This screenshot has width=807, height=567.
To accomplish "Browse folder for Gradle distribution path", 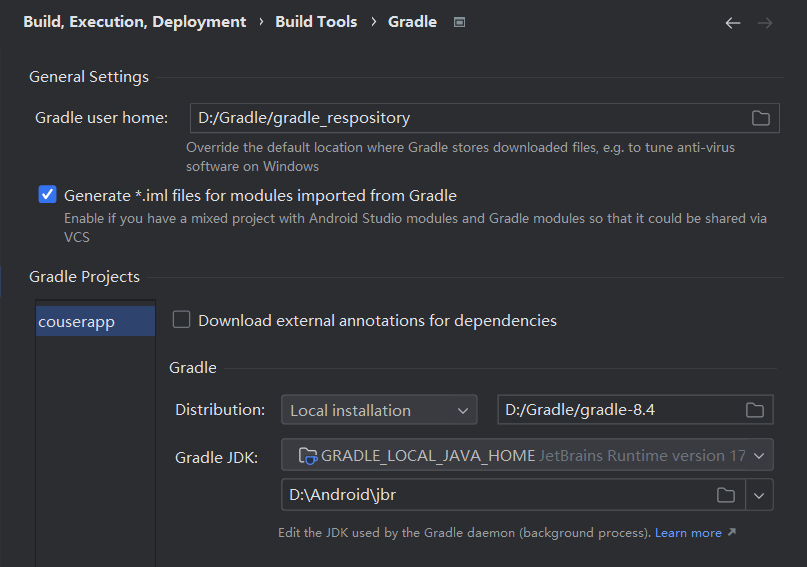I will (x=755, y=410).
